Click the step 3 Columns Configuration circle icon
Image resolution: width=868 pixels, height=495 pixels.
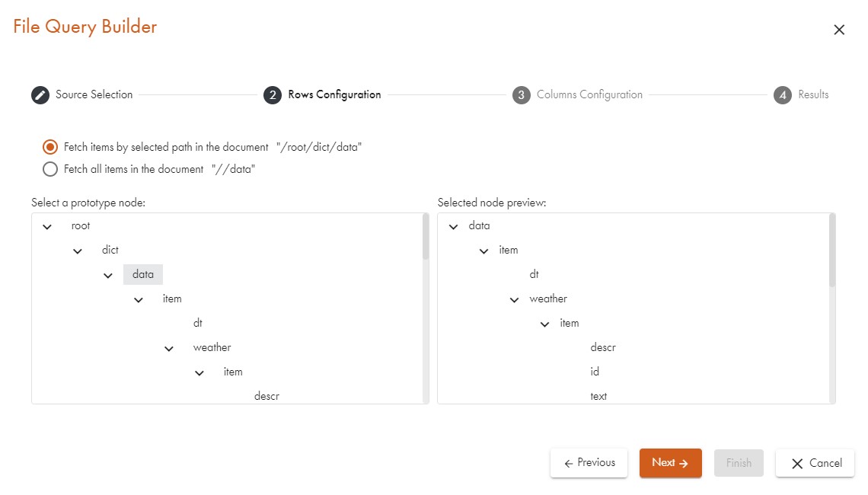tap(521, 95)
